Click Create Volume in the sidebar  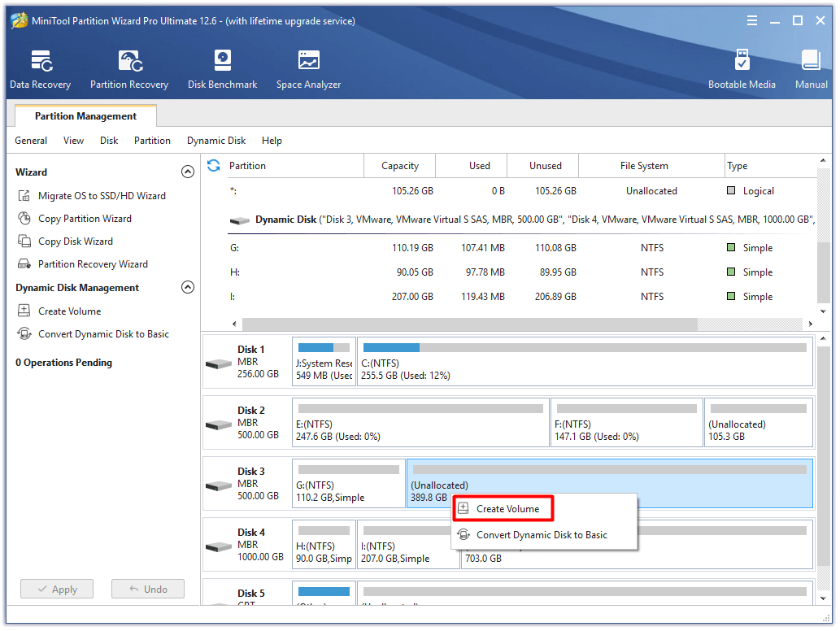point(70,311)
